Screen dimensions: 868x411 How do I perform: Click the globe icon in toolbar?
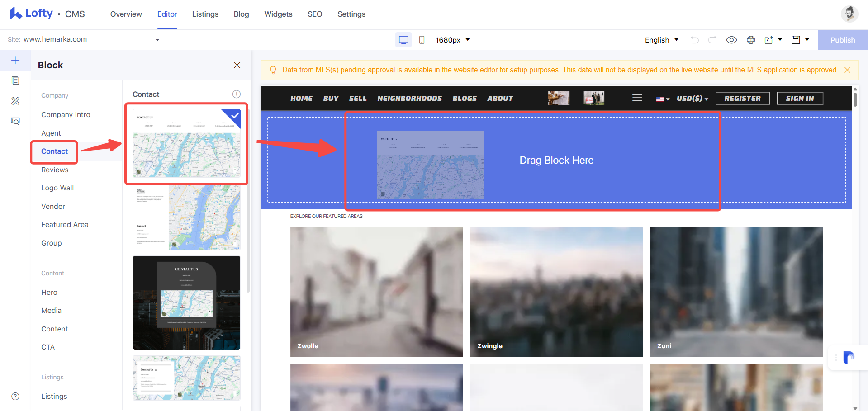click(751, 40)
